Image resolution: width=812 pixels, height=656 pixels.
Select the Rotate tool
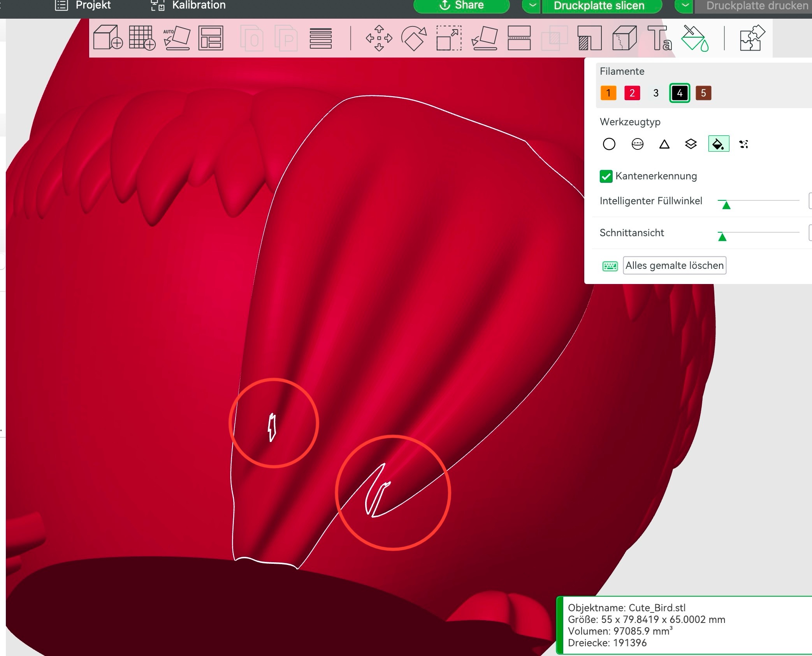point(414,38)
